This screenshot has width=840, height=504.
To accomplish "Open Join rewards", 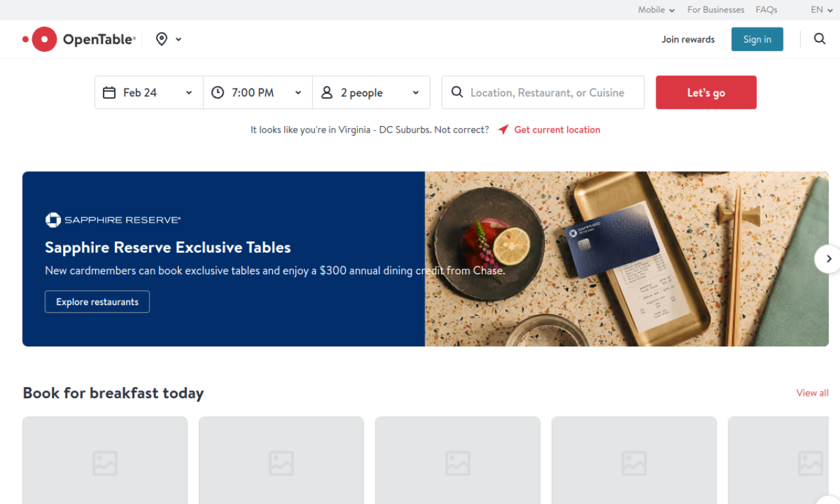I will 688,39.
